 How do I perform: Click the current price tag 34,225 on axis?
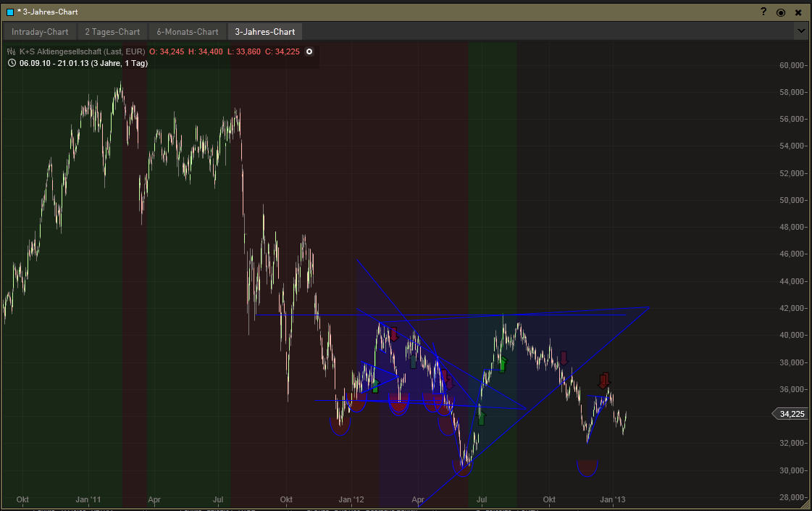point(790,414)
